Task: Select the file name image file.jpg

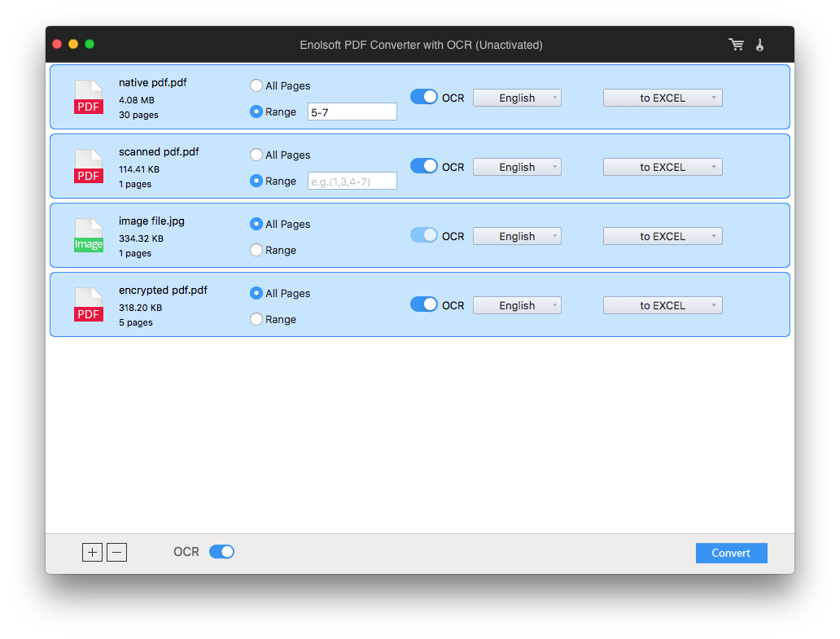Action: click(151, 221)
